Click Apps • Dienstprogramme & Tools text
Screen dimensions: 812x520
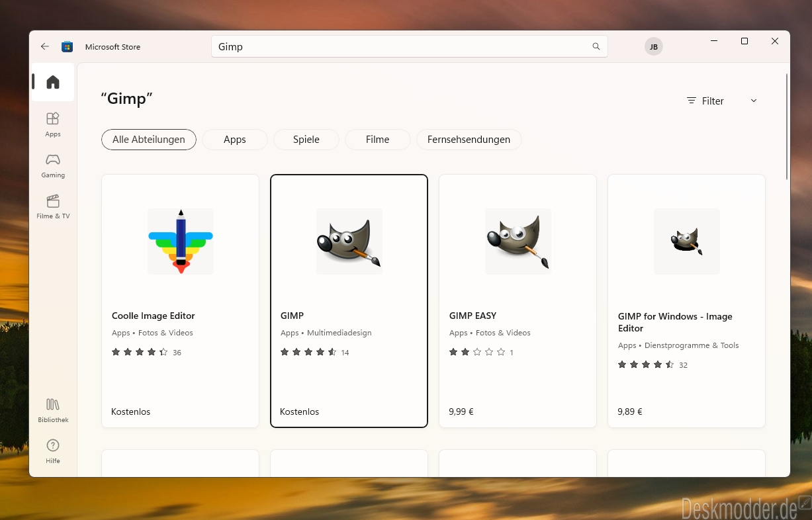[x=678, y=345]
